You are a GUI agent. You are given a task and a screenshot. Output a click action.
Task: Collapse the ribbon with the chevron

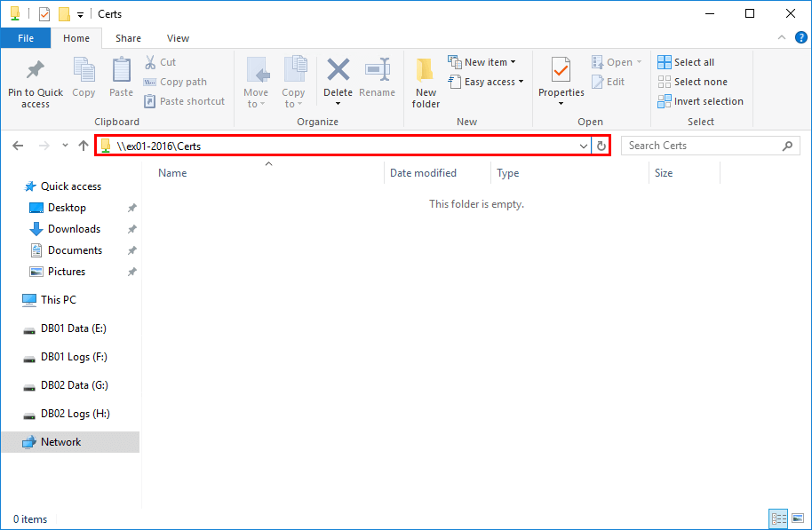(782, 37)
